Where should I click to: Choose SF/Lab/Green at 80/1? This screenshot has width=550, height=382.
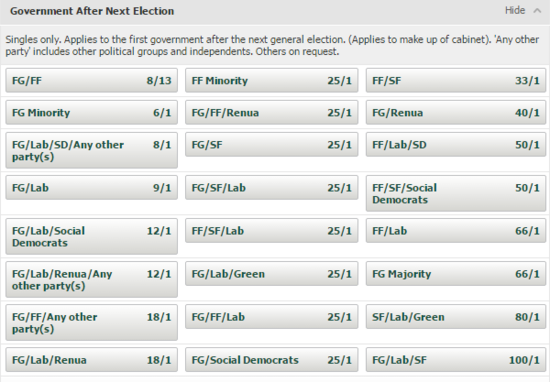point(456,317)
